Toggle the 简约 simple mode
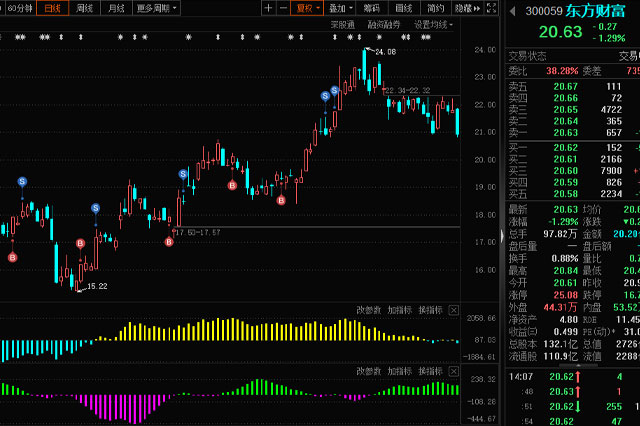Screen dimensions: 640x426 (x=436, y=8)
